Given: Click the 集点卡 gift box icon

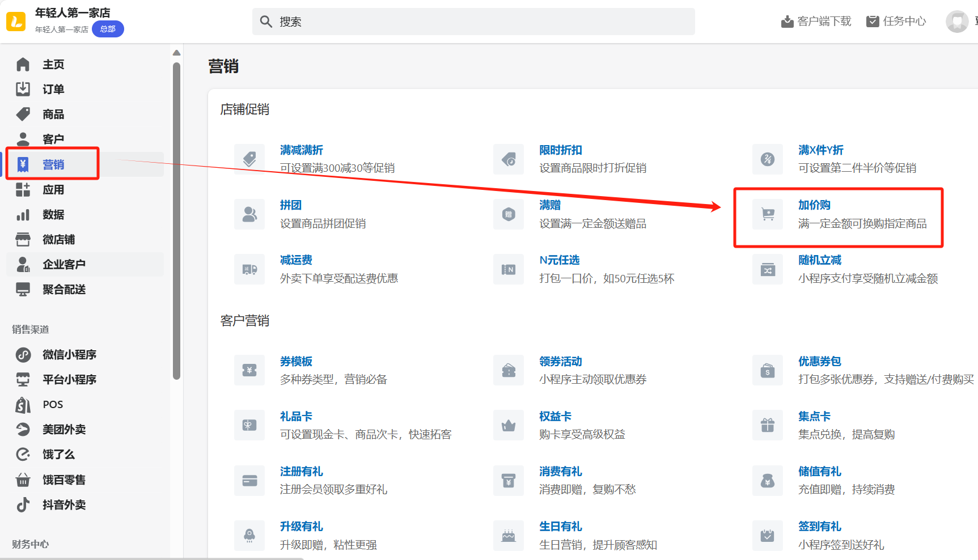Looking at the screenshot, I should pos(768,425).
